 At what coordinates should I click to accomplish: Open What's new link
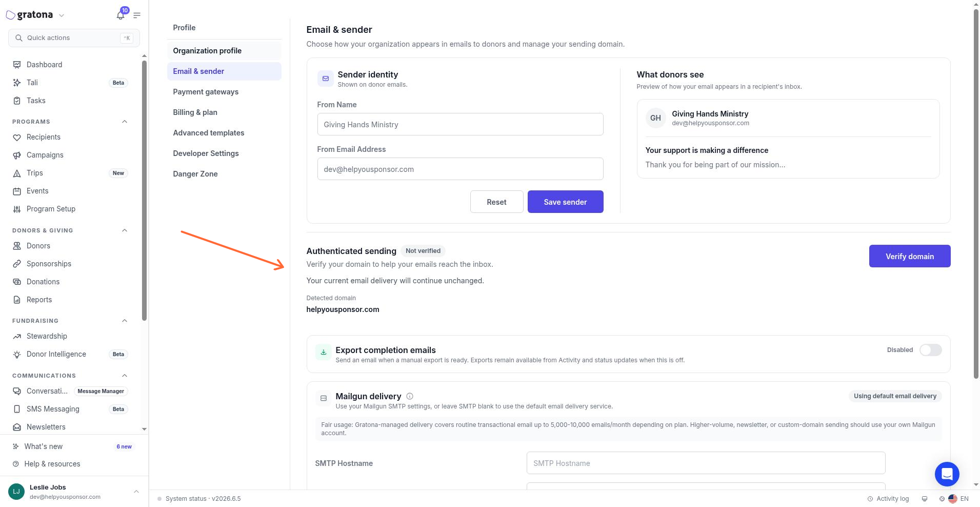43,446
